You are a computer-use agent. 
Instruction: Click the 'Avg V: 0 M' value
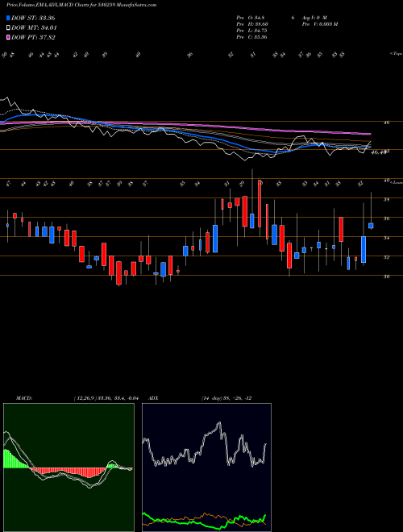[314, 17]
